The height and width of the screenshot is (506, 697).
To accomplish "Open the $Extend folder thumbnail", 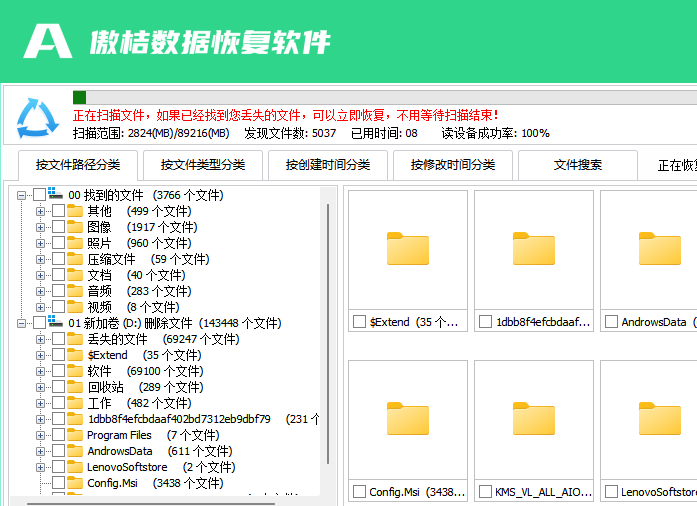I will 407,249.
